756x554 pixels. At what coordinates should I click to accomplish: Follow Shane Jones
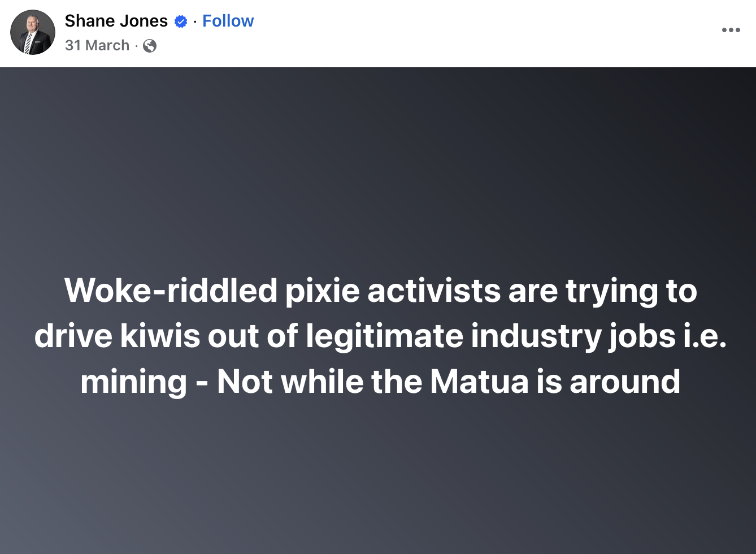(x=228, y=21)
